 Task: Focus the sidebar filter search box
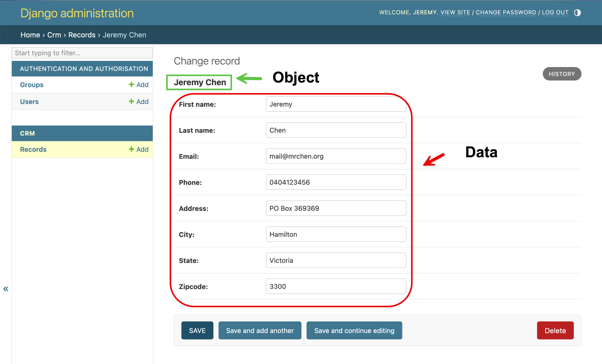(x=82, y=53)
